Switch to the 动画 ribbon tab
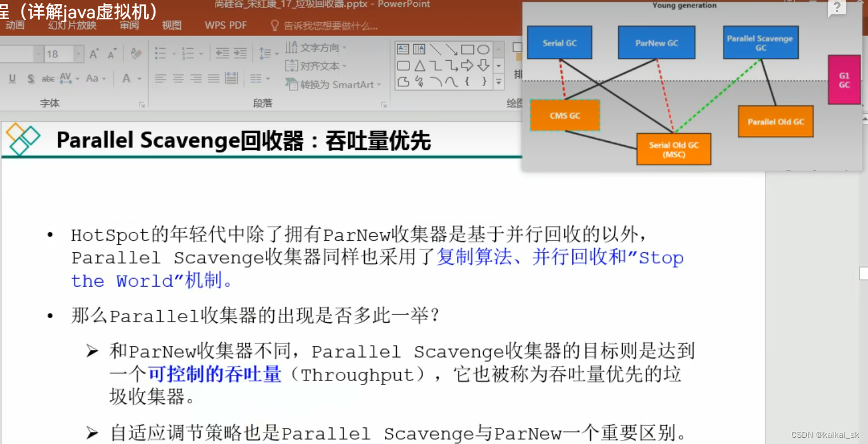 pyautogui.click(x=15, y=25)
